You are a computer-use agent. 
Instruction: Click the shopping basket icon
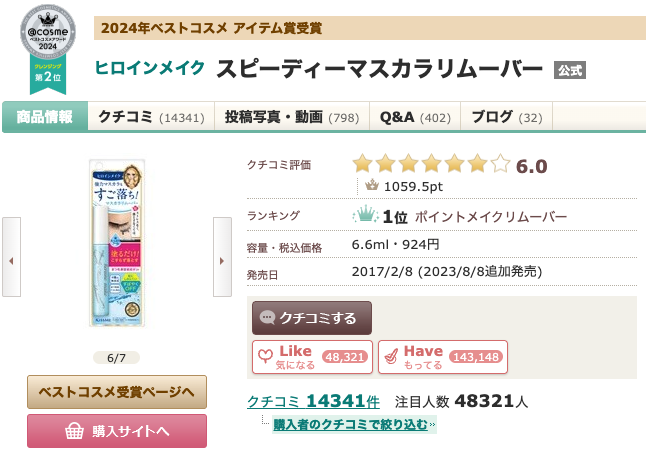(x=73, y=431)
